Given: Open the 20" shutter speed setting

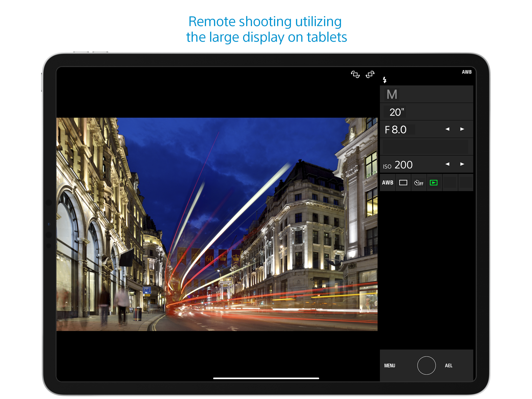Looking at the screenshot, I should click(x=397, y=112).
